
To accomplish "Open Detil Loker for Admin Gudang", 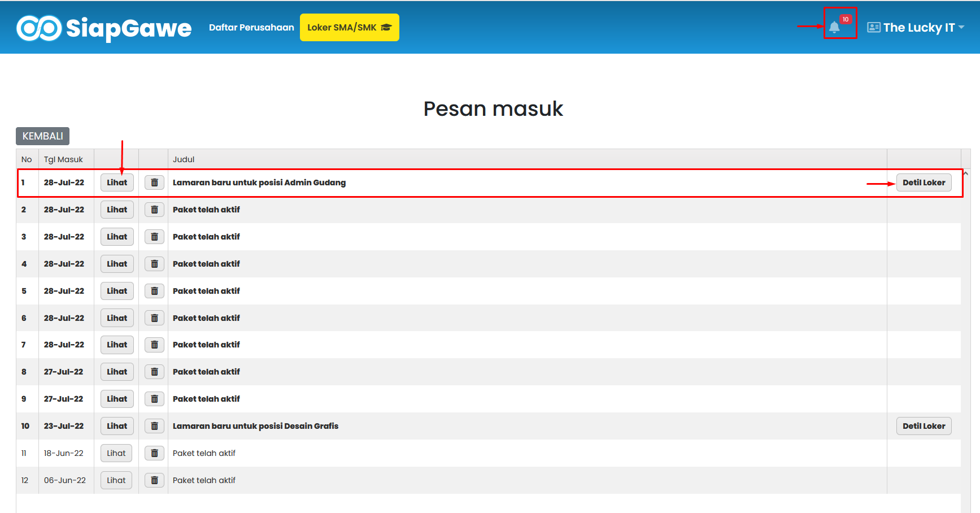I will pos(924,182).
